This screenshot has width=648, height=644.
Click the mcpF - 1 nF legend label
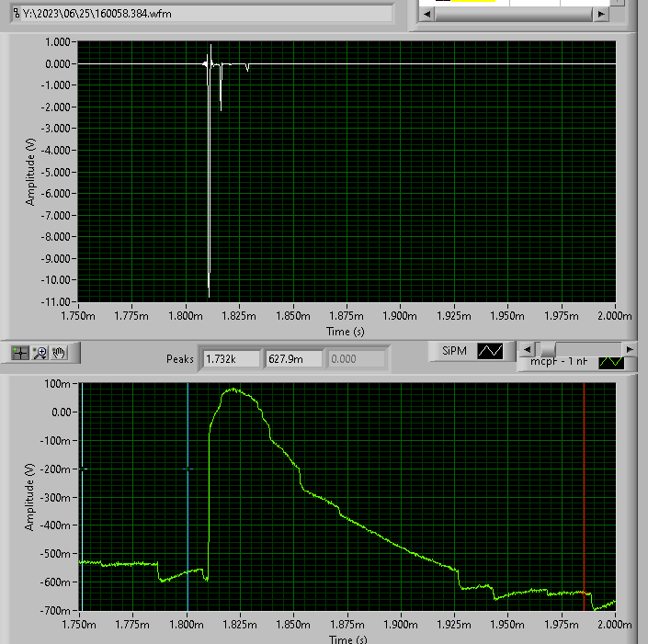(559, 361)
